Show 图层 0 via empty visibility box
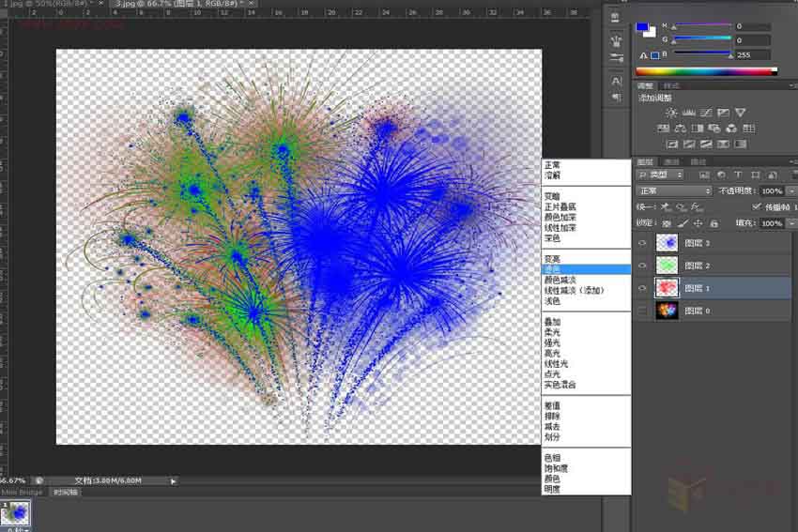 point(642,311)
